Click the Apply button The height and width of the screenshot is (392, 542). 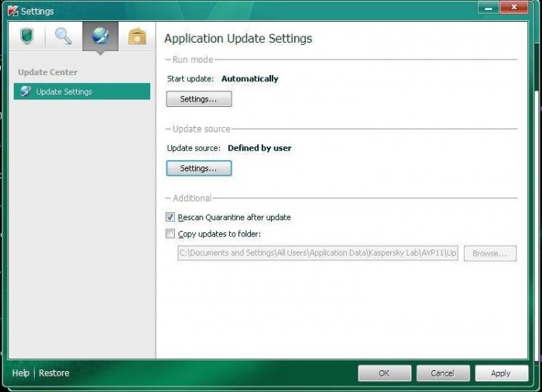coord(501,373)
